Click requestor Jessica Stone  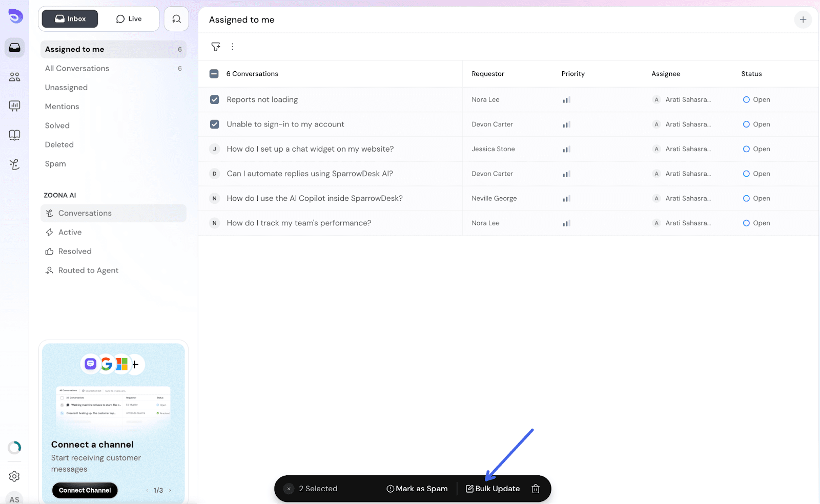pos(493,149)
